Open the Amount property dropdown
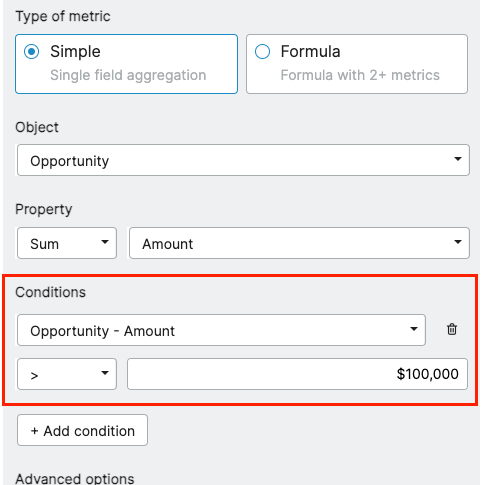 point(299,243)
